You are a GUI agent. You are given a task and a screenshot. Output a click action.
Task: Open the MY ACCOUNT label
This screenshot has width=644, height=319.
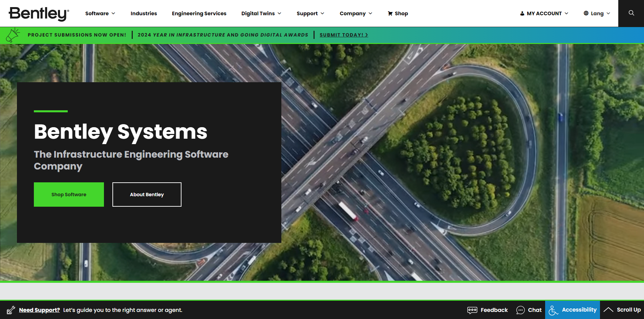coord(544,14)
